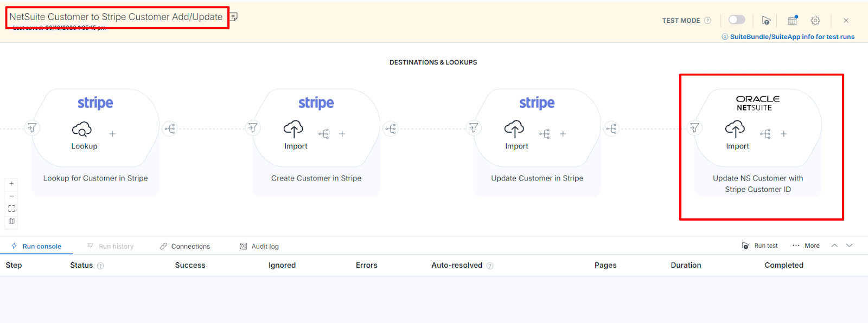
Task: Click the input filter on Stripe Lookup step
Action: [x=32, y=128]
